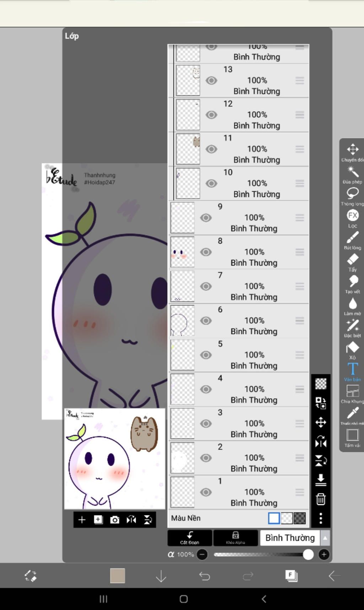Open the current beige color swatch
The image size is (364, 610).
click(x=117, y=576)
